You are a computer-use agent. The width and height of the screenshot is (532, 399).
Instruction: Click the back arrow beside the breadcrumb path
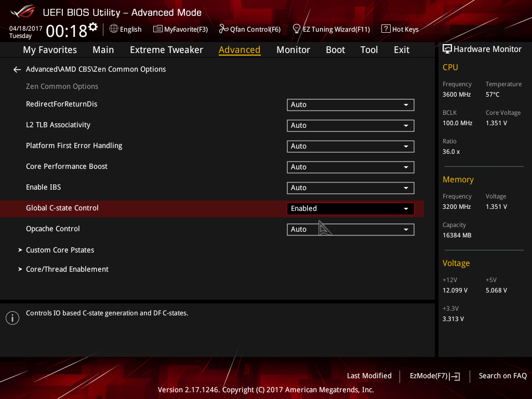tap(17, 69)
